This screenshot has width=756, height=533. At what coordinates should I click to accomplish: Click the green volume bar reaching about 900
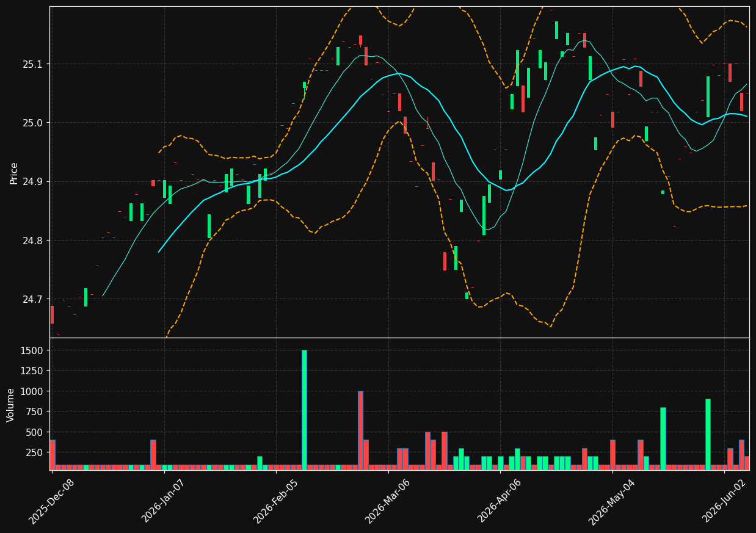(x=708, y=434)
